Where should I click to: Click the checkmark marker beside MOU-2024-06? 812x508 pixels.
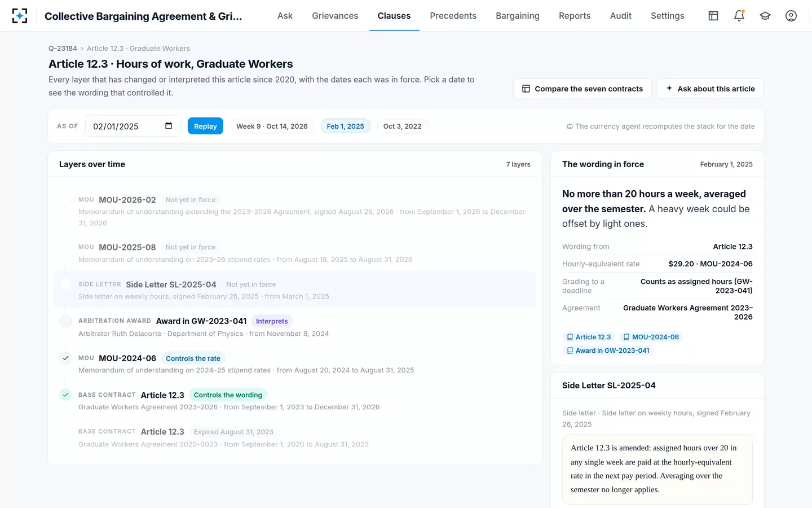pos(65,358)
